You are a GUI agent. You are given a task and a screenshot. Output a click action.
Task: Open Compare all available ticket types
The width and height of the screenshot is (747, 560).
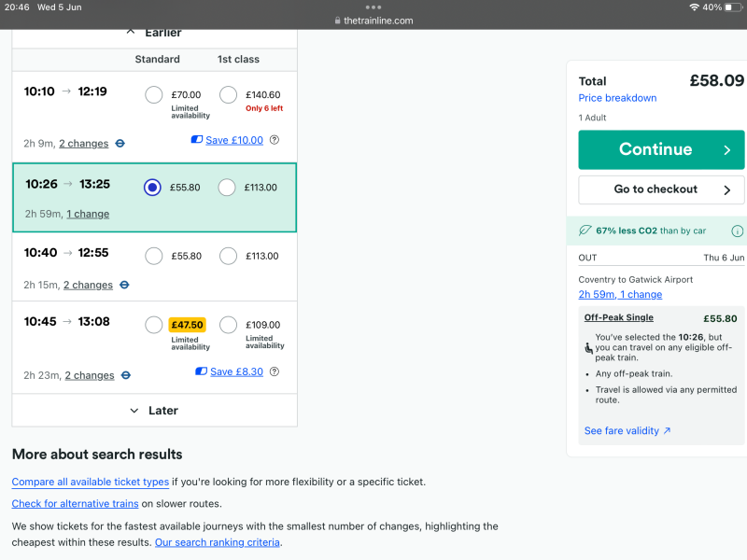click(91, 482)
